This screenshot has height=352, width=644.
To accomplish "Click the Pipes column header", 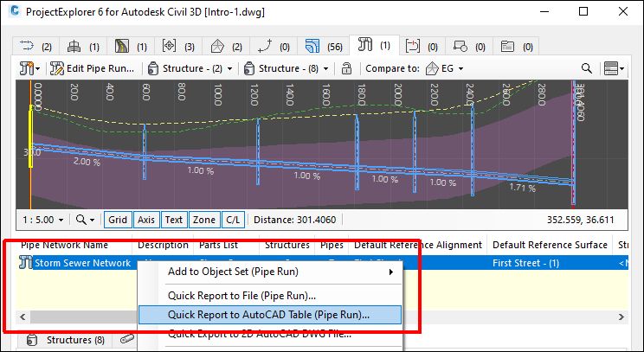I will [x=332, y=245].
